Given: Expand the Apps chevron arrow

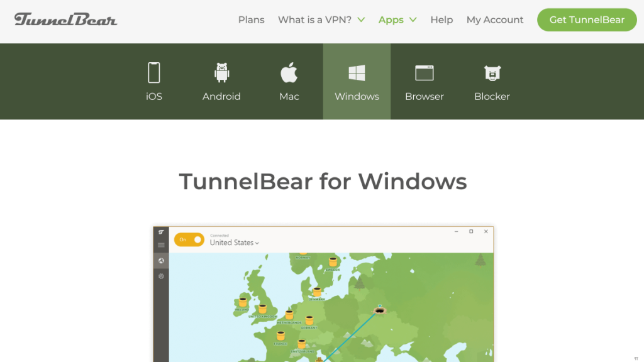Looking at the screenshot, I should tap(413, 19).
